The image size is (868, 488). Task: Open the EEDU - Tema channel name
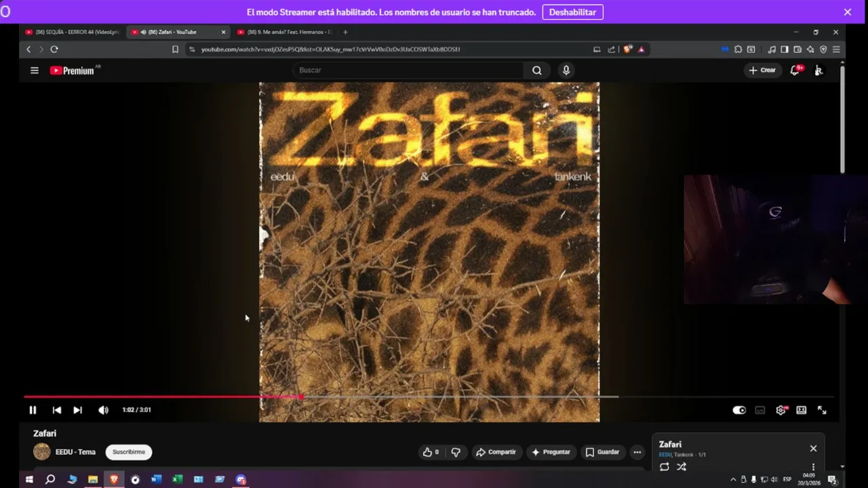coord(75,452)
